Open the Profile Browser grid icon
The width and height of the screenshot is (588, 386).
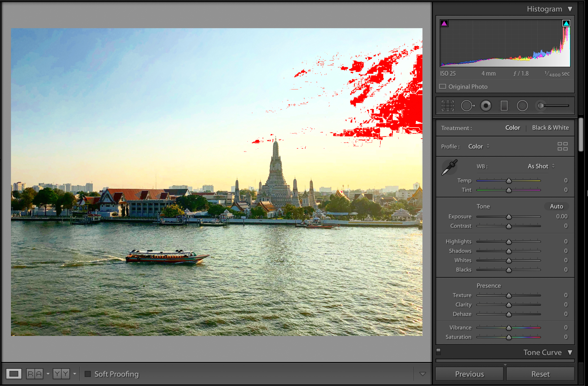(x=563, y=147)
